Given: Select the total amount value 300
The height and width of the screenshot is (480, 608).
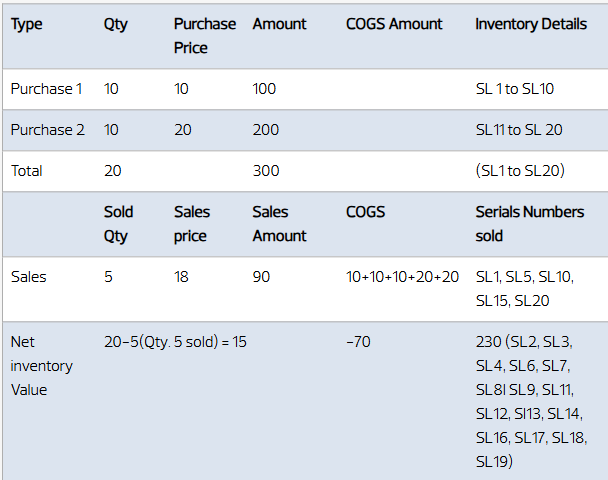Looking at the screenshot, I should 266,171.
